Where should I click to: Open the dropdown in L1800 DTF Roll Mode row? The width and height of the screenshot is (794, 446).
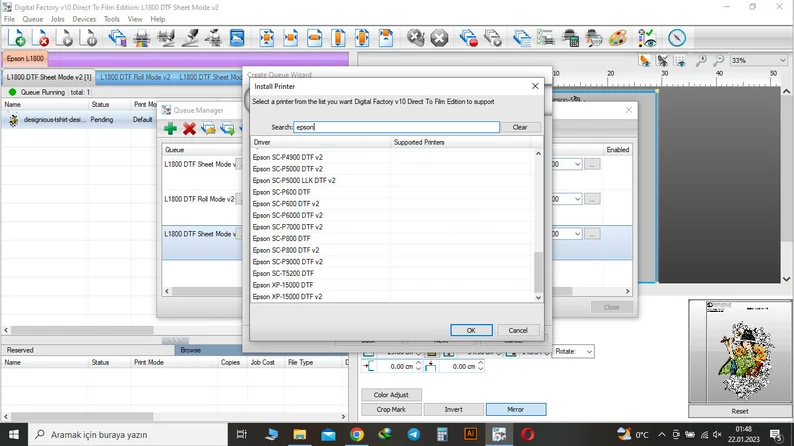[577, 199]
